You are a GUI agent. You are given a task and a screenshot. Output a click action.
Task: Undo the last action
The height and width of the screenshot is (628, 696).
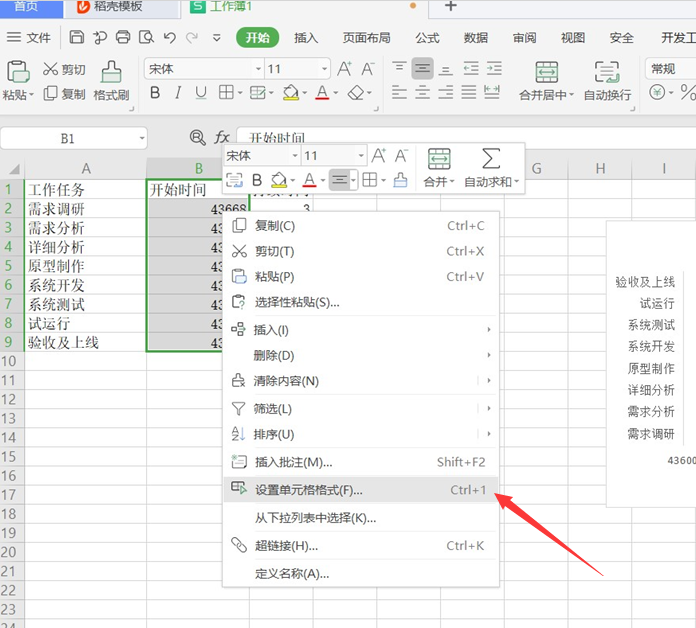(169, 37)
